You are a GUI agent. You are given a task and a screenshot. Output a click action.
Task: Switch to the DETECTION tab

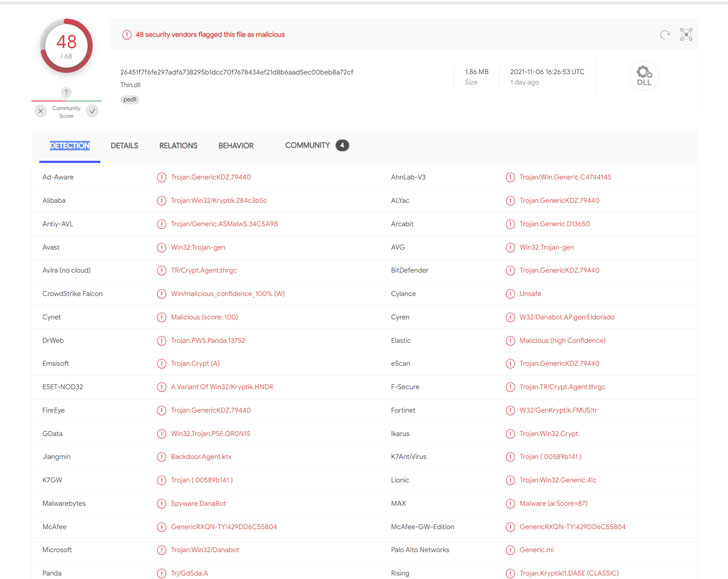coord(70,146)
